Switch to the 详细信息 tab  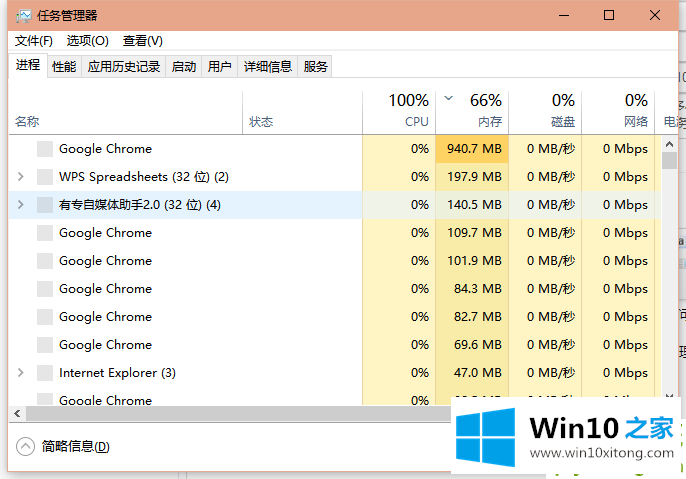click(x=268, y=66)
